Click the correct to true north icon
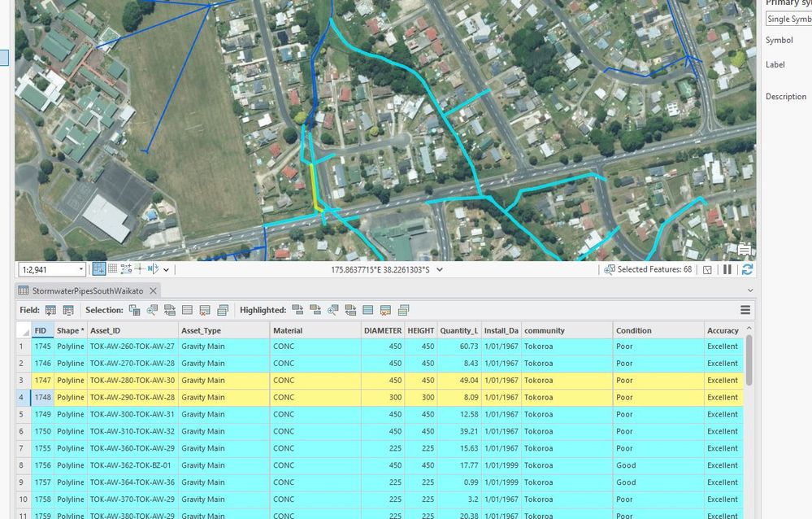812x519 pixels. pyautogui.click(x=153, y=268)
